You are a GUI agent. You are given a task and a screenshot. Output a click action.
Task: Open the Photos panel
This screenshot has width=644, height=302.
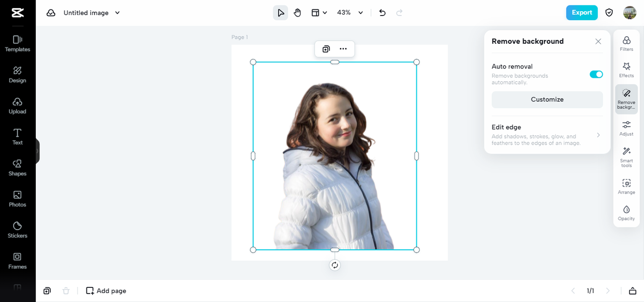coord(18,199)
